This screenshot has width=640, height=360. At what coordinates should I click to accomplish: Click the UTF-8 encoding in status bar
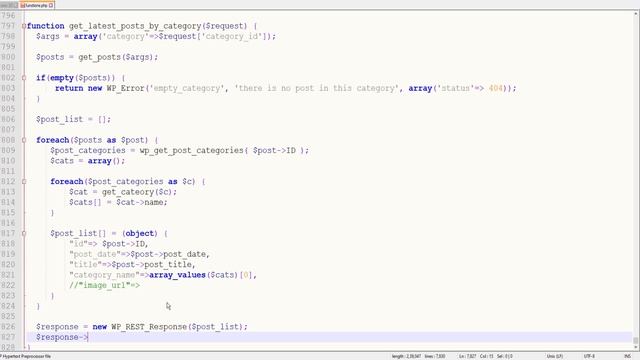589,356
